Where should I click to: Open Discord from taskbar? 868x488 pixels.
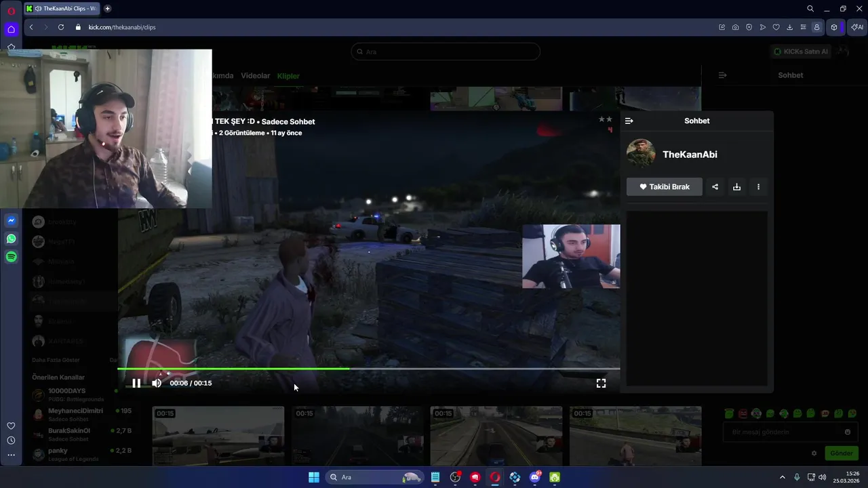point(535,477)
